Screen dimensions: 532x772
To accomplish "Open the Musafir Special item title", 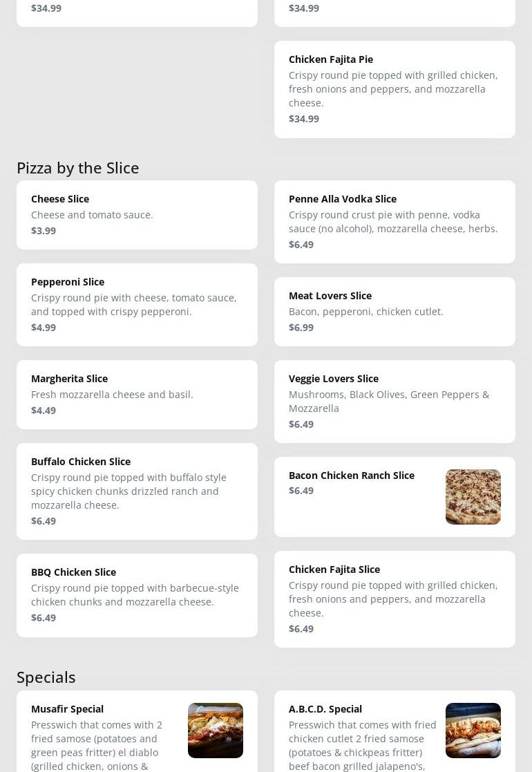I will pyautogui.click(x=67, y=708).
